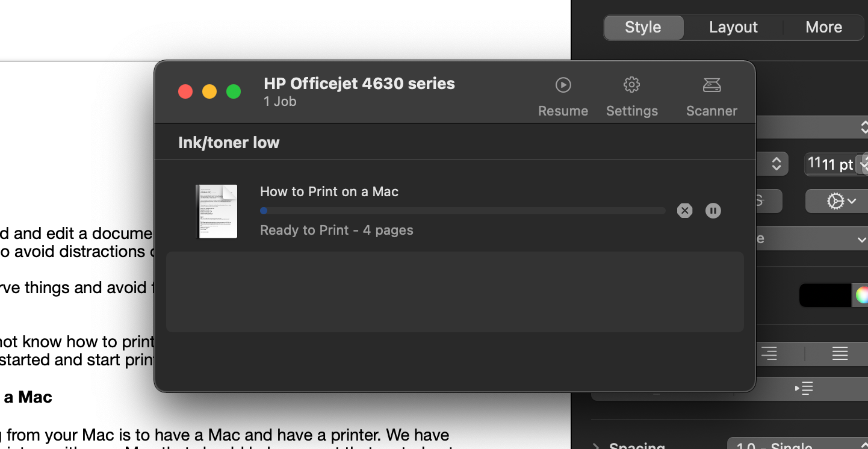Cancel the "How to Print on a Mac" job
The width and height of the screenshot is (868, 449).
pyautogui.click(x=684, y=211)
